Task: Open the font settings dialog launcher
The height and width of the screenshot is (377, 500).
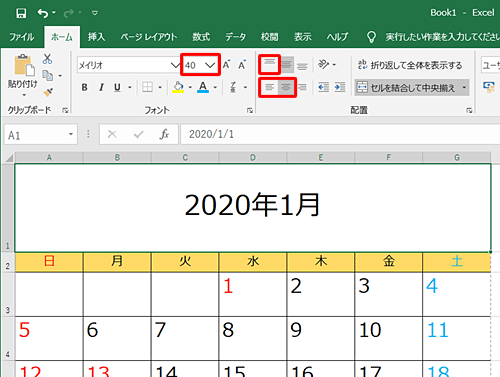Action: tap(250, 110)
